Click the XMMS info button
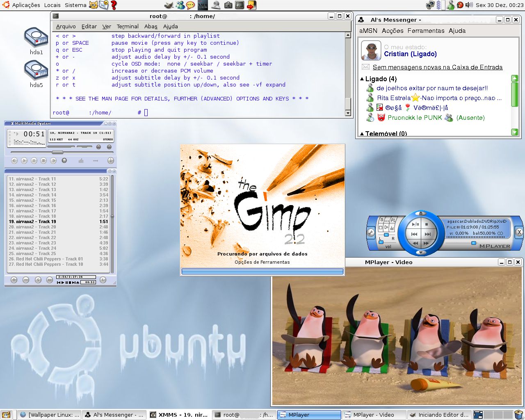The image size is (525, 420). (x=111, y=160)
